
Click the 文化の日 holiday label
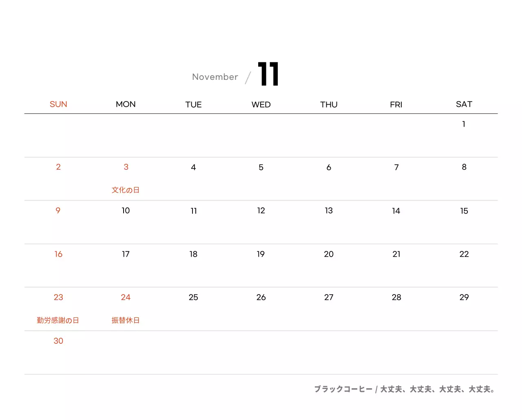[x=126, y=190]
